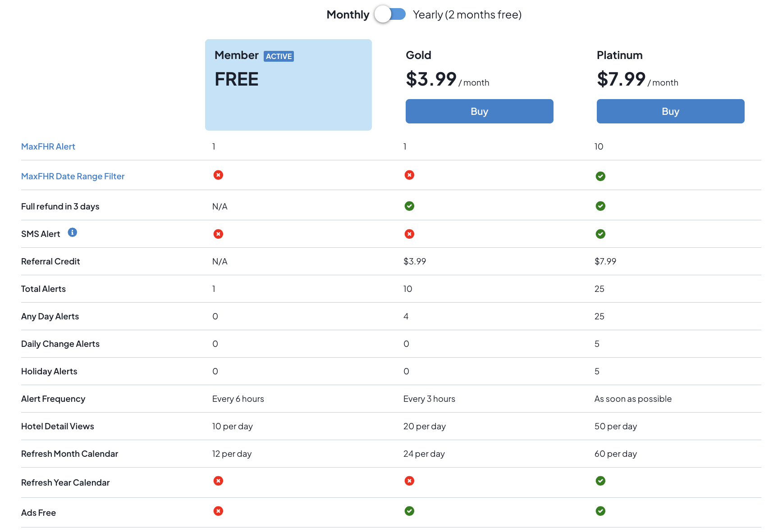This screenshot has width=778, height=532.
Task: Click the Holiday Alerts label
Action: [x=49, y=371]
